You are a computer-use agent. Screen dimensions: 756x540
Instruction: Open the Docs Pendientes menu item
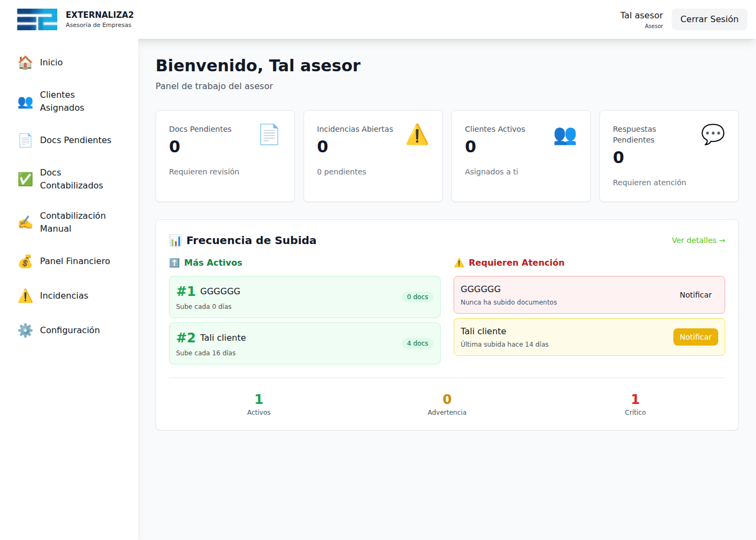click(75, 140)
